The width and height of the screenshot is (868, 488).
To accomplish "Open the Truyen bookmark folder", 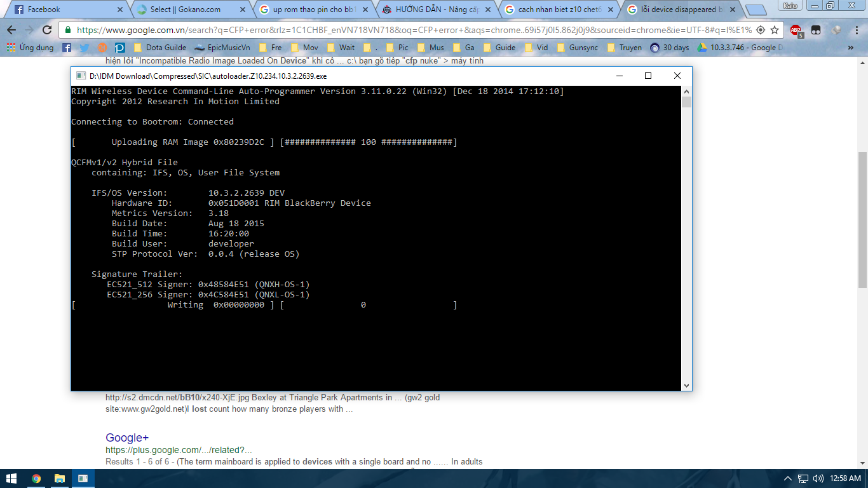I will click(623, 48).
